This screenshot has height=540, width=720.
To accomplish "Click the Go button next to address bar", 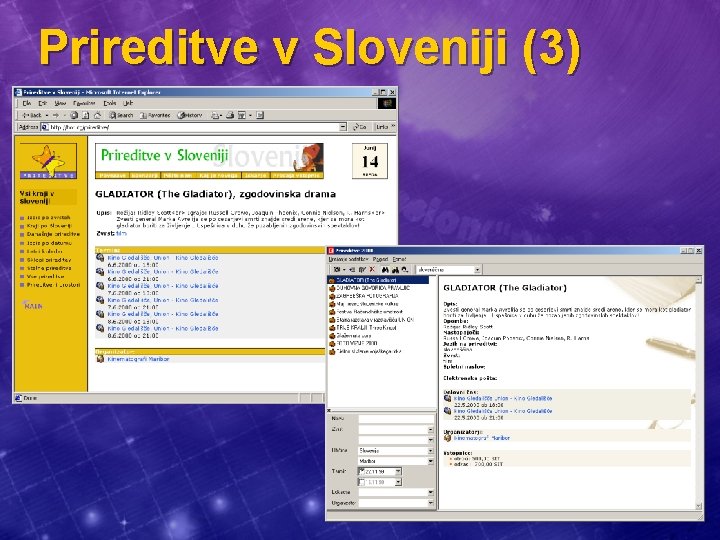I will (x=360, y=127).
